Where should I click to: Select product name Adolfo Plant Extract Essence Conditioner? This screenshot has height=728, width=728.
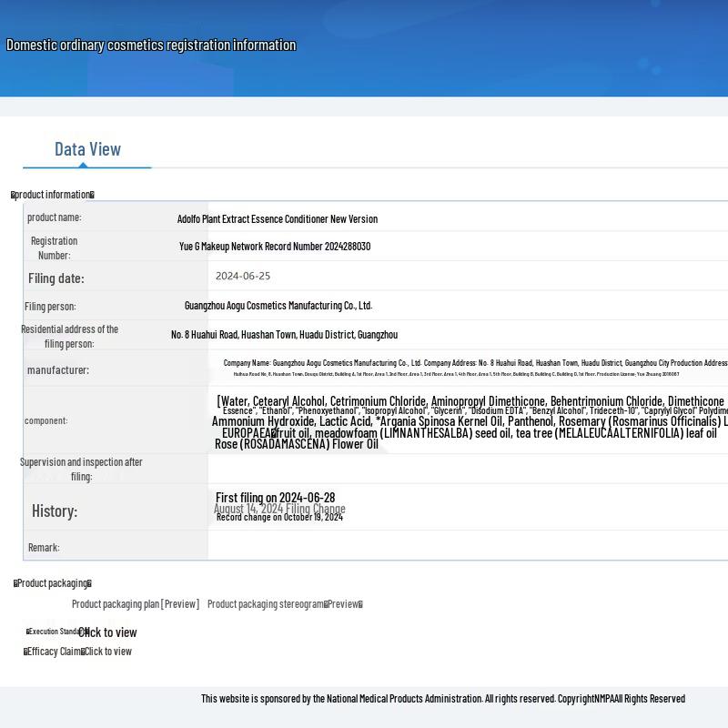[x=278, y=219]
